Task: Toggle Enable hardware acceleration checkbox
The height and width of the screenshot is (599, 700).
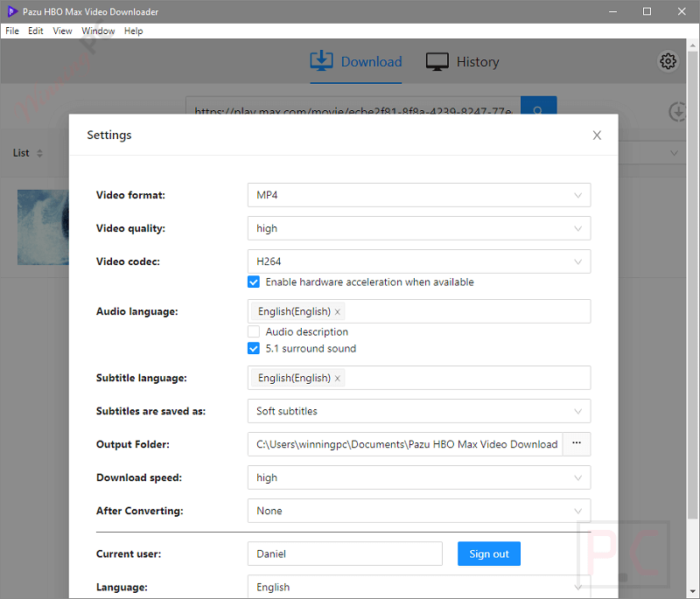Action: [x=254, y=282]
